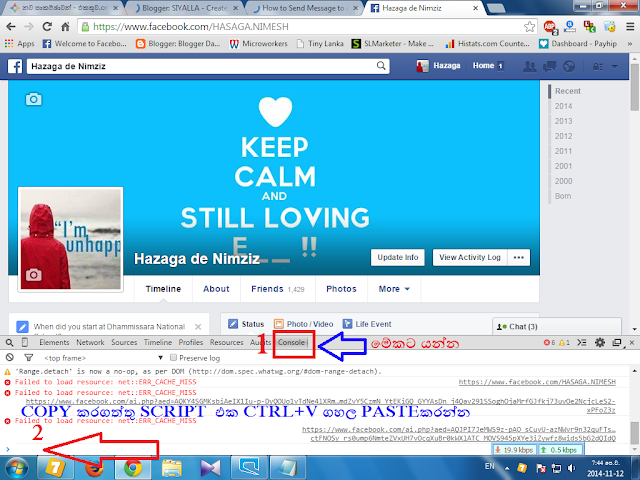Open DevTools settings gear icon
Viewport: 640px width, 480px height.
click(600, 342)
